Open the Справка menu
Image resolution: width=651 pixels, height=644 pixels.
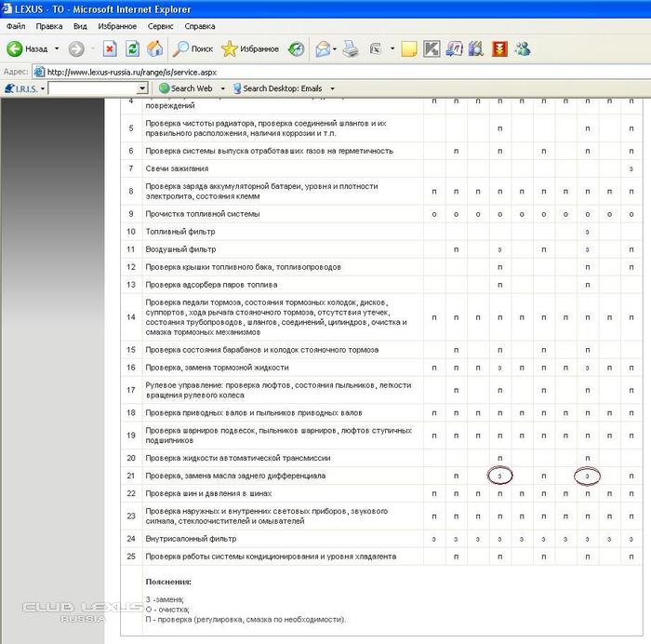[x=200, y=26]
